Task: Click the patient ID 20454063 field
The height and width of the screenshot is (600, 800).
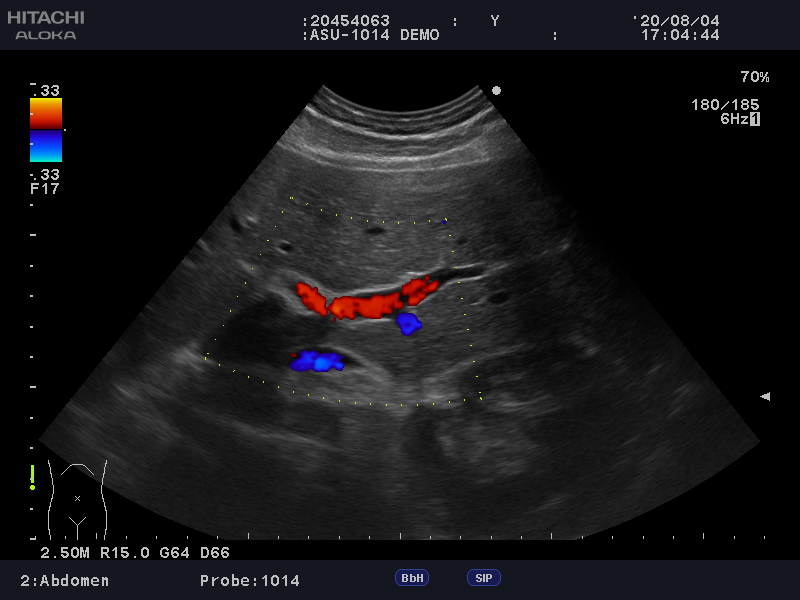Action: click(346, 20)
